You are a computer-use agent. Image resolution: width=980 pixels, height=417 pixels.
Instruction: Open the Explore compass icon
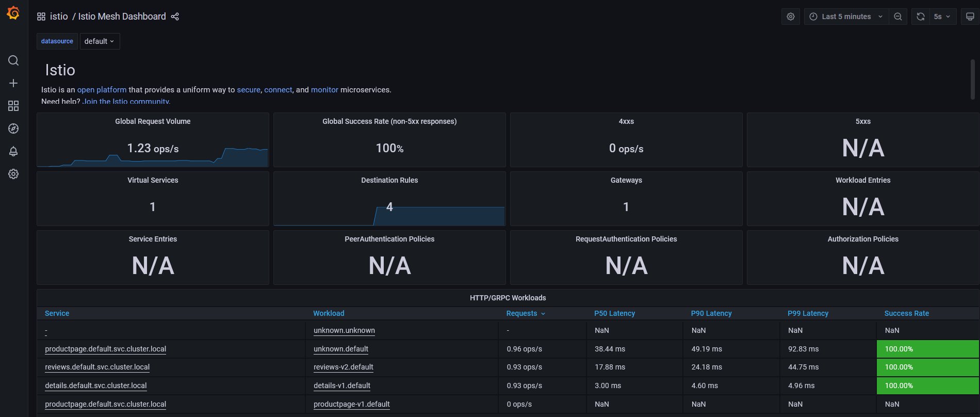(x=13, y=129)
